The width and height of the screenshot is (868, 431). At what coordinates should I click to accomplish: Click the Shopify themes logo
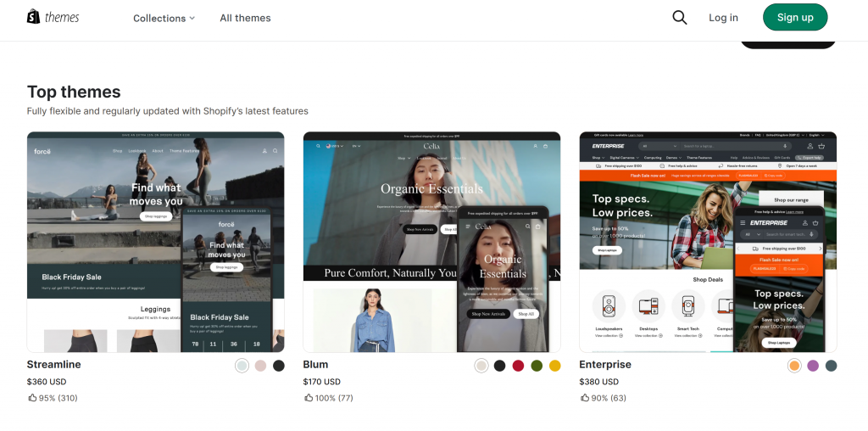pyautogui.click(x=53, y=17)
